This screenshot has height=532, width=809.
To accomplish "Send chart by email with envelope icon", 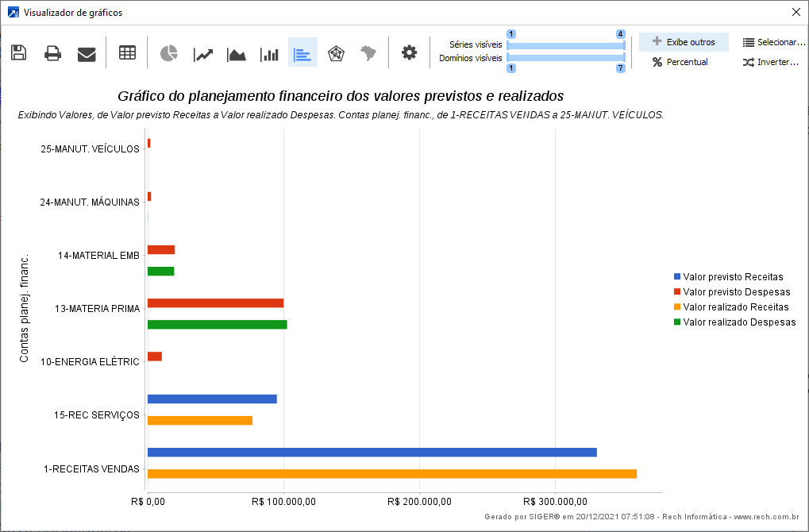I will tap(87, 53).
